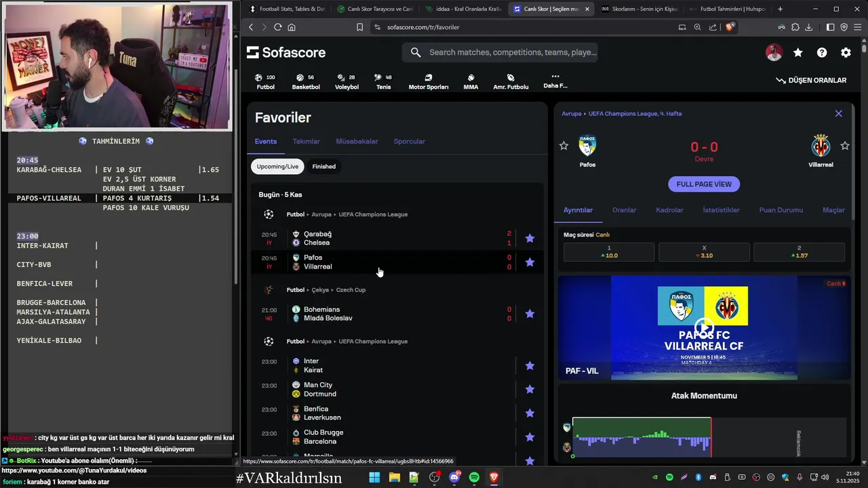Open the Sofascore help question-mark icon

pos(822,52)
